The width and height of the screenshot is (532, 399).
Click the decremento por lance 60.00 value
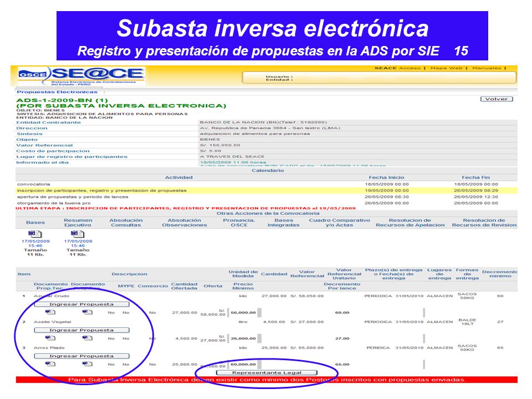[342, 313]
